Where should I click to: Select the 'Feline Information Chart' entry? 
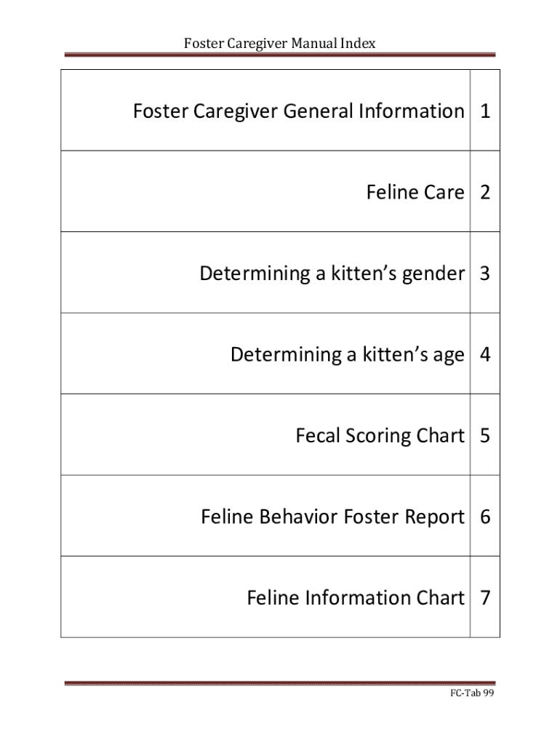355,598
